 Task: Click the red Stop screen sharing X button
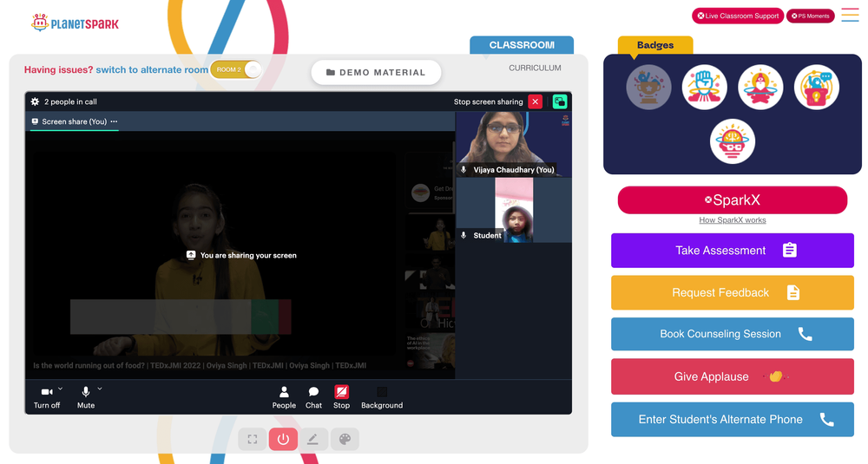[x=535, y=101]
